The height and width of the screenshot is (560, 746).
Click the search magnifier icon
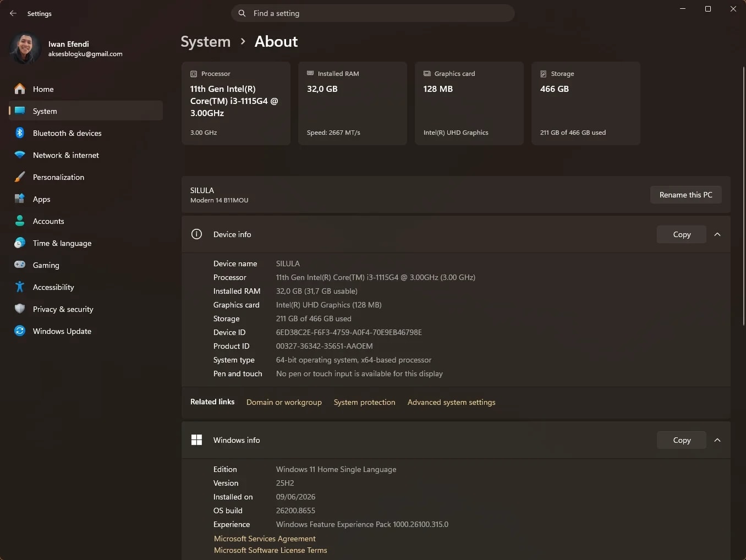coord(242,13)
